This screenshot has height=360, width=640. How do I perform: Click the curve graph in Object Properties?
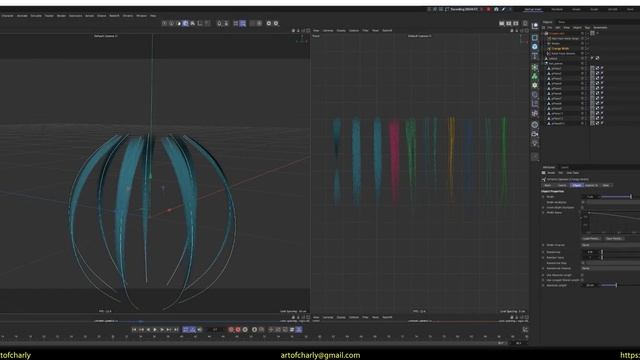(x=612, y=222)
